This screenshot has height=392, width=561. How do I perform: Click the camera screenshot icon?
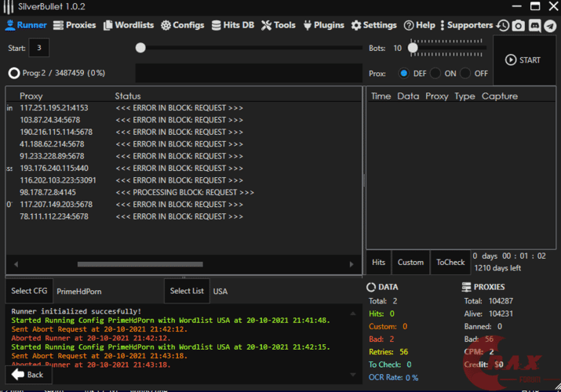click(518, 25)
